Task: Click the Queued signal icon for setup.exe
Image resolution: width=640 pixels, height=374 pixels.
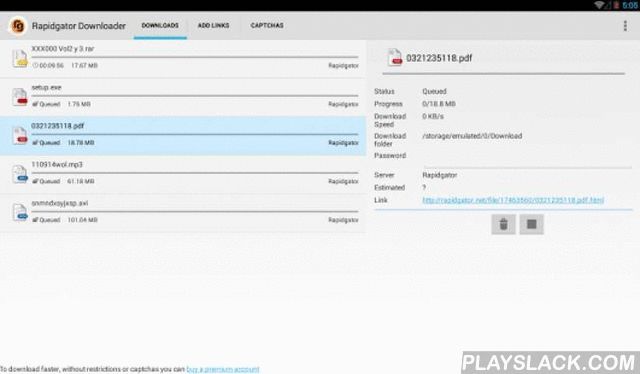Action: [x=35, y=104]
